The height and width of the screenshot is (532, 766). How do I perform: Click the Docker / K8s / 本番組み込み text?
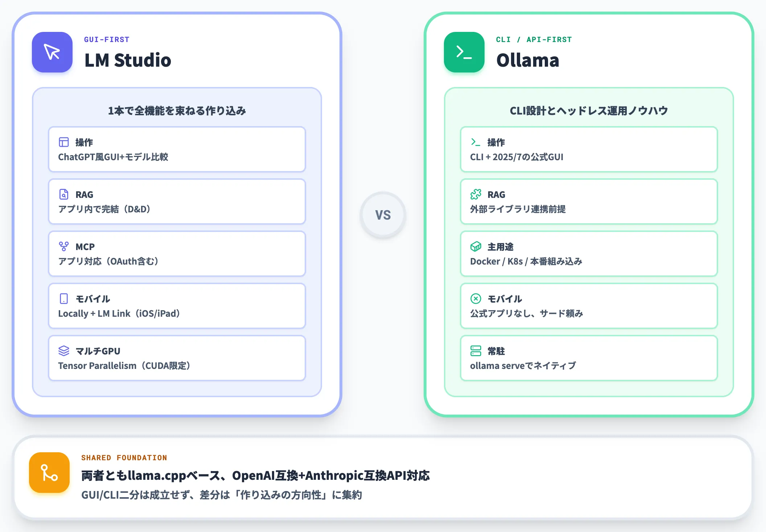(526, 261)
